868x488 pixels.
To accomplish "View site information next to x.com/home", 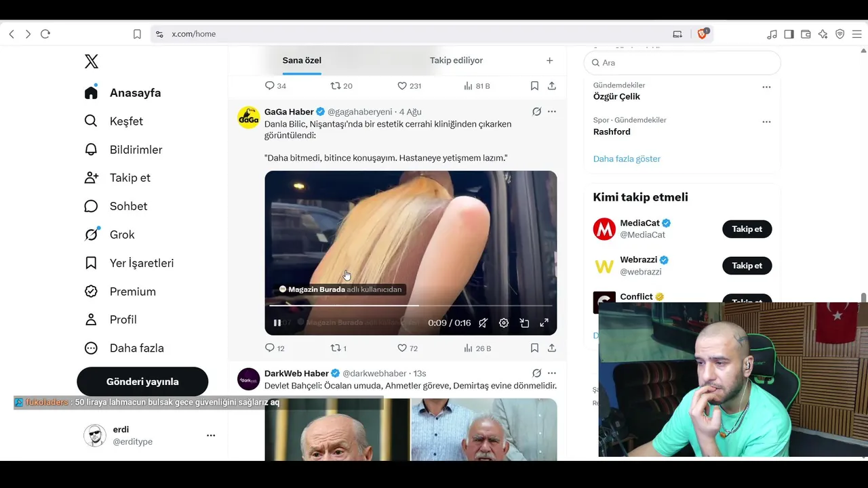I will (159, 34).
